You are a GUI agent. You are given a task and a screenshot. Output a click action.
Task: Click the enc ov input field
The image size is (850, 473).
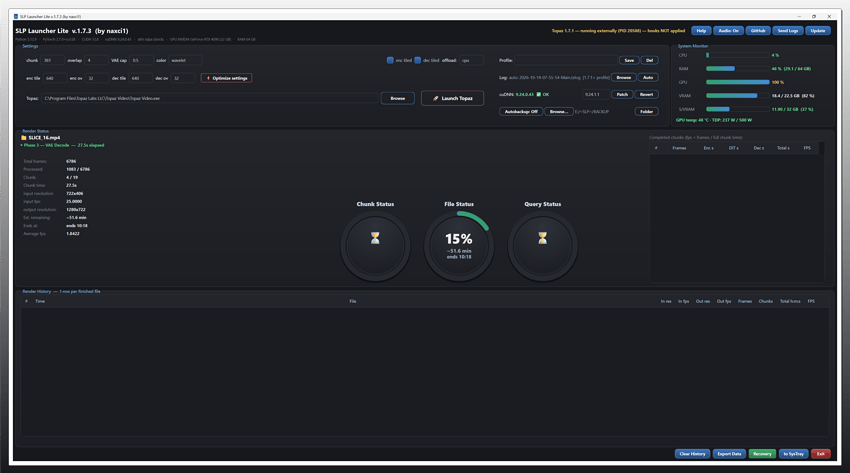click(97, 78)
